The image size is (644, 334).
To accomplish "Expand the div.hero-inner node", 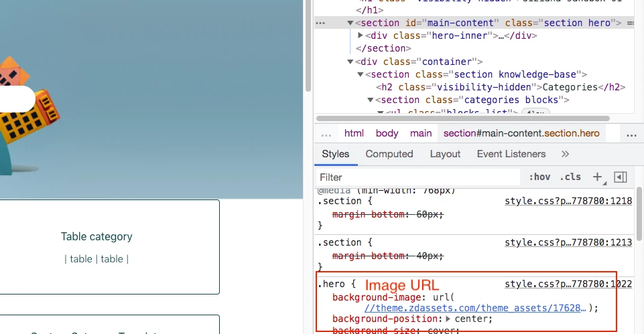I will 360,35.
